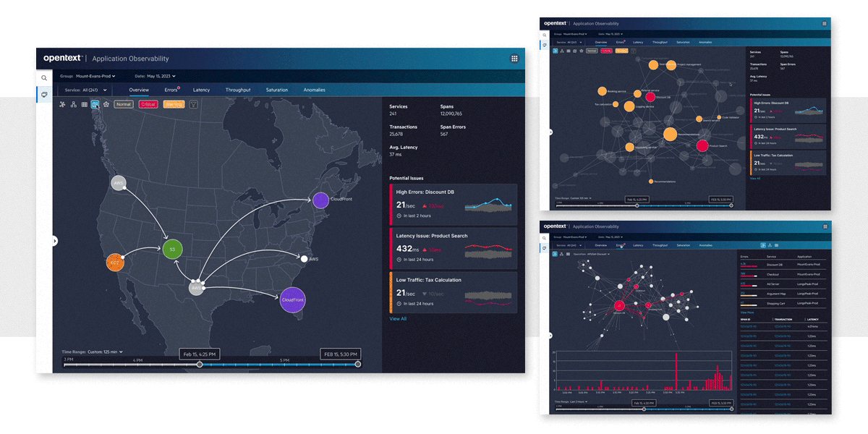868x434 pixels.
Task: Toggle the Normal filter in top-right window
Action: coord(591,51)
